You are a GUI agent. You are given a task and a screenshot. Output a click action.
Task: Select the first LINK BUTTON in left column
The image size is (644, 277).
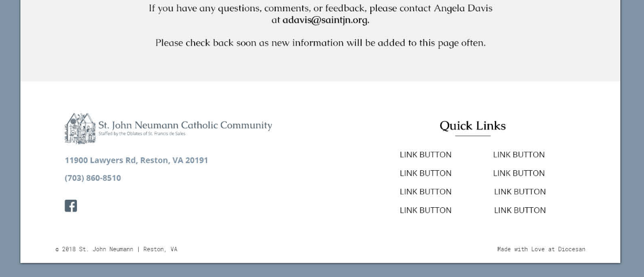click(x=425, y=155)
